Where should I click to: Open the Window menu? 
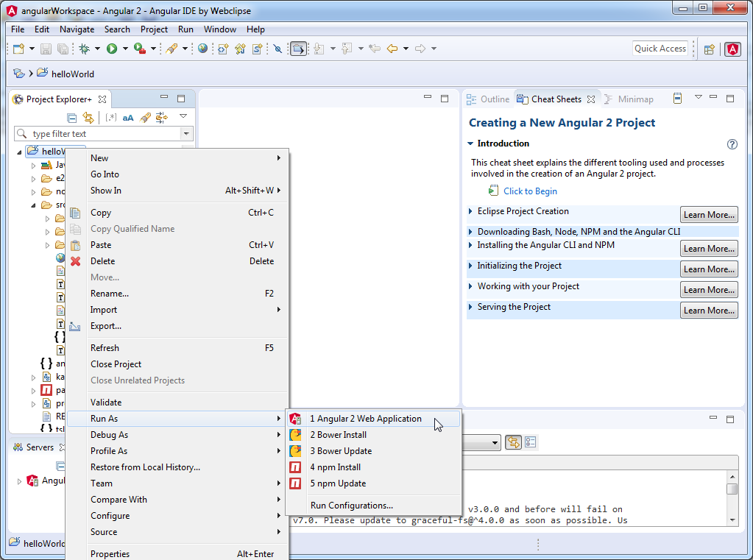[x=220, y=29]
